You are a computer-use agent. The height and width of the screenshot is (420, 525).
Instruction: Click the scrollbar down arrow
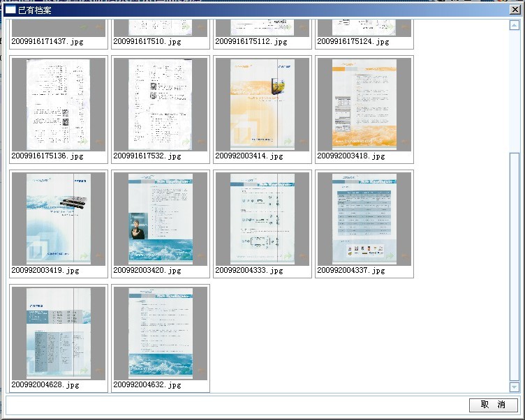click(515, 387)
